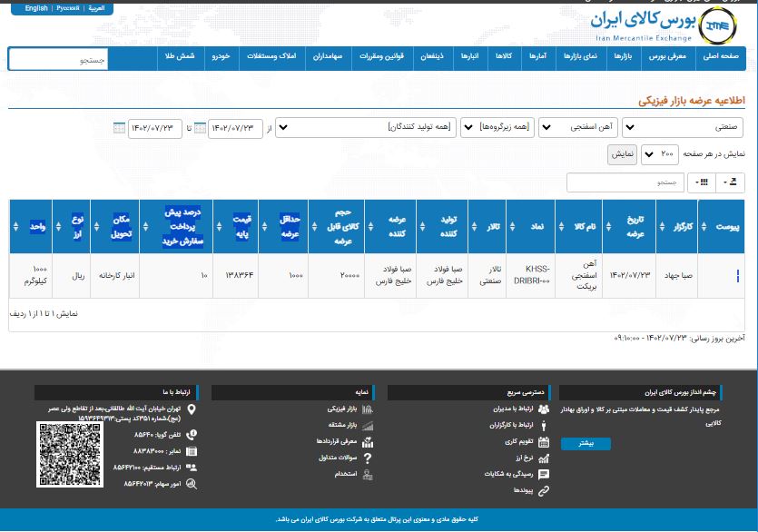Sort table by قیمت پایه column arrows
The image size is (758, 532).
(x=220, y=226)
